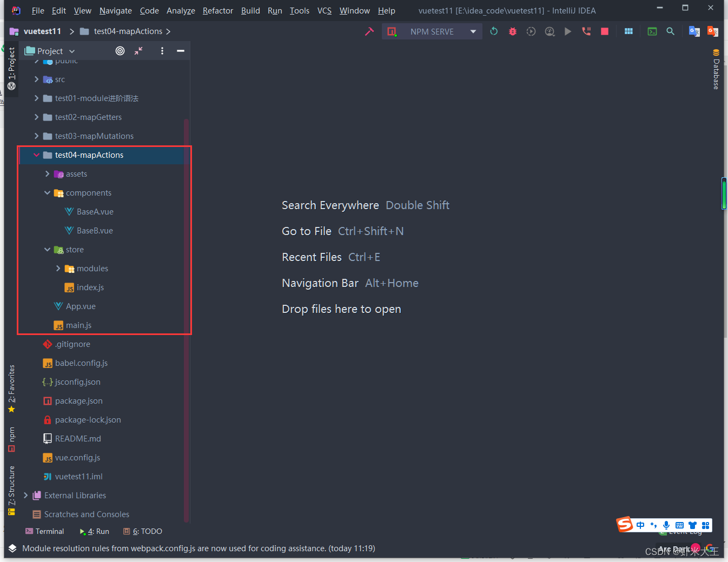Image resolution: width=728 pixels, height=562 pixels.
Task: Select opened file with the target icon
Action: [120, 50]
